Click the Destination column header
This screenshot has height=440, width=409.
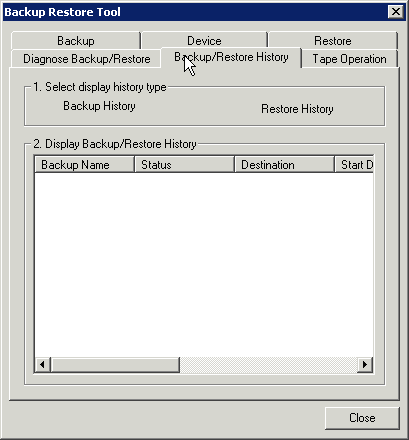pyautogui.click(x=284, y=165)
